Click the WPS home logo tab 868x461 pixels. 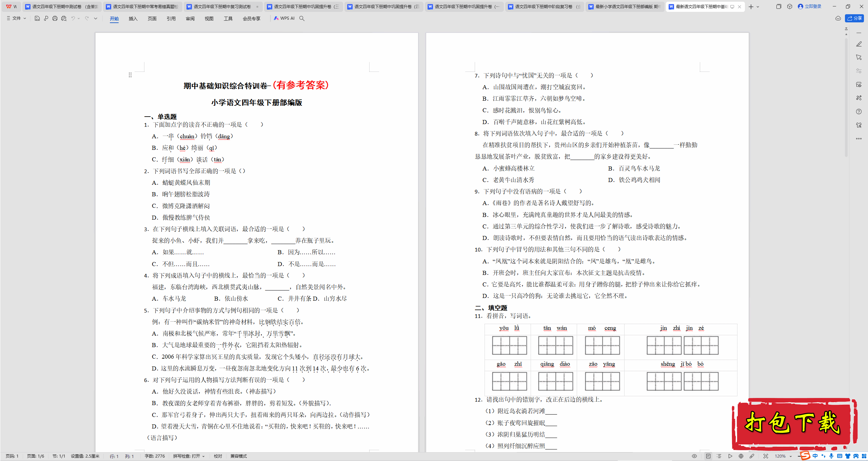12,6
